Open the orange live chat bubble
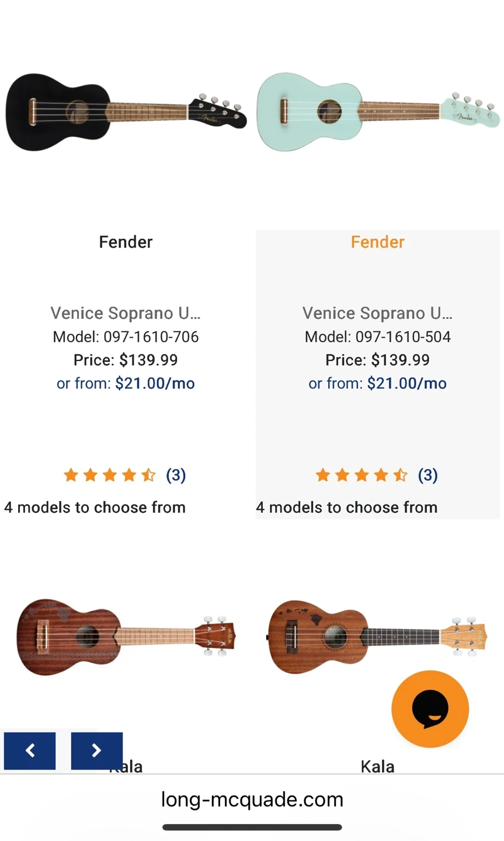504x841 pixels. [430, 708]
